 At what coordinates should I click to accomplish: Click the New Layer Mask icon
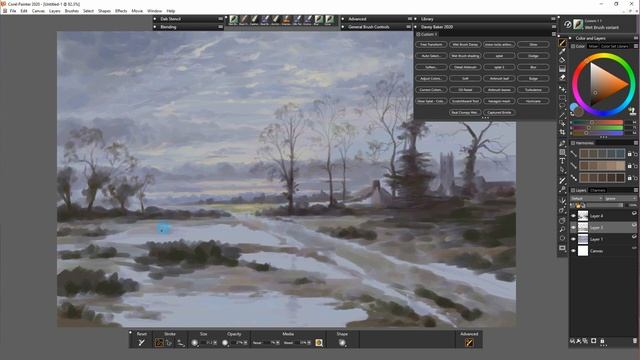593,340
